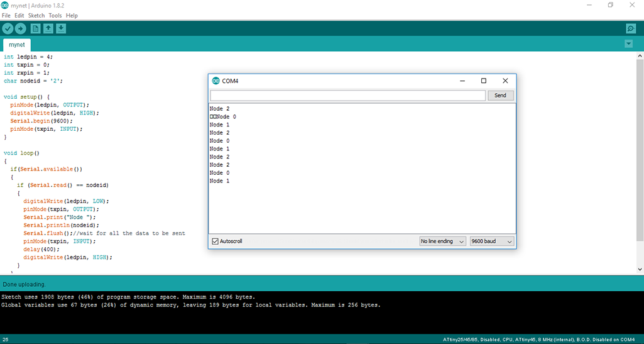Image resolution: width=644 pixels, height=344 pixels.
Task: Click the 'int rxpin = 1;' line
Action: [26, 73]
